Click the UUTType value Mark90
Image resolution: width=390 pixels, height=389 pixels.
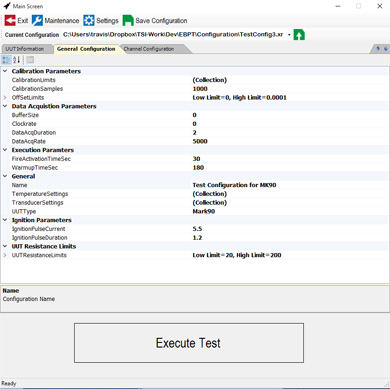pos(204,211)
